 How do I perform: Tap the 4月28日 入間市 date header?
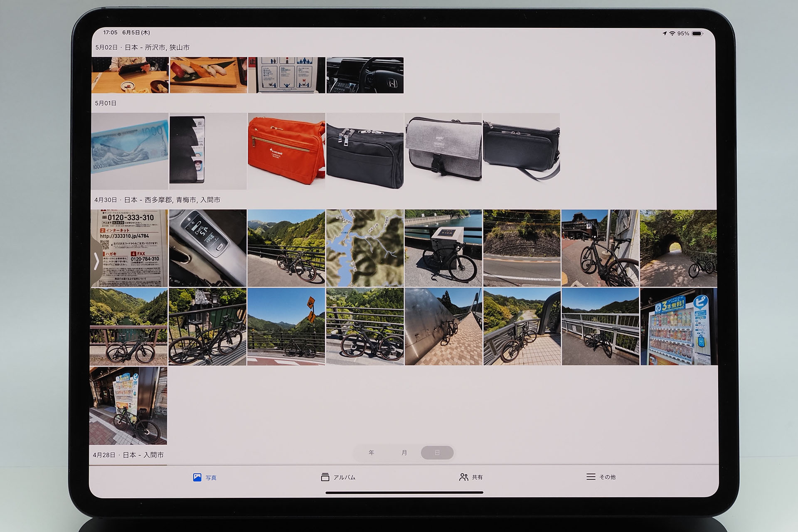(128, 455)
